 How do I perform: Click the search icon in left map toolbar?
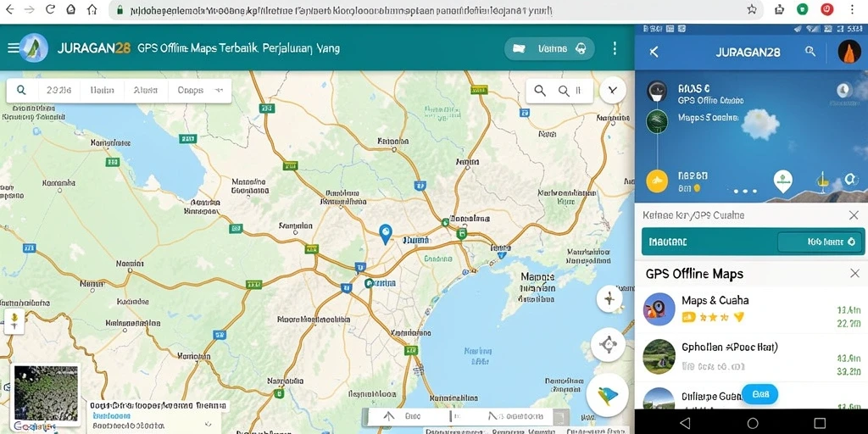21,90
